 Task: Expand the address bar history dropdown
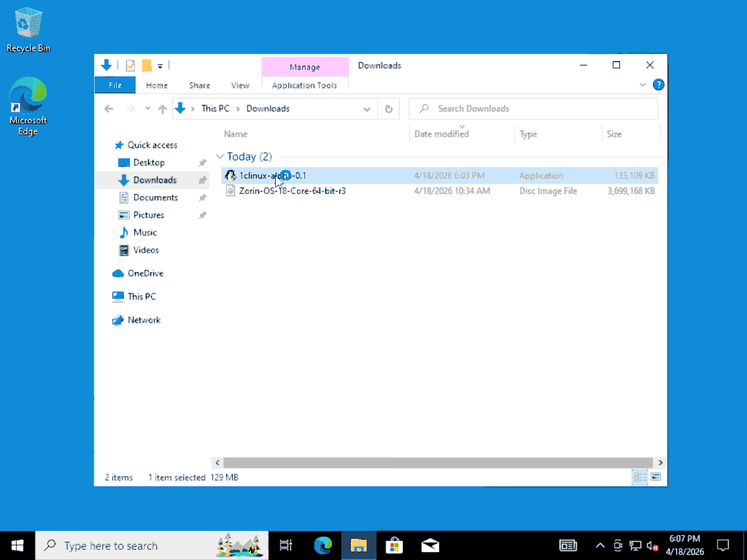(x=367, y=109)
